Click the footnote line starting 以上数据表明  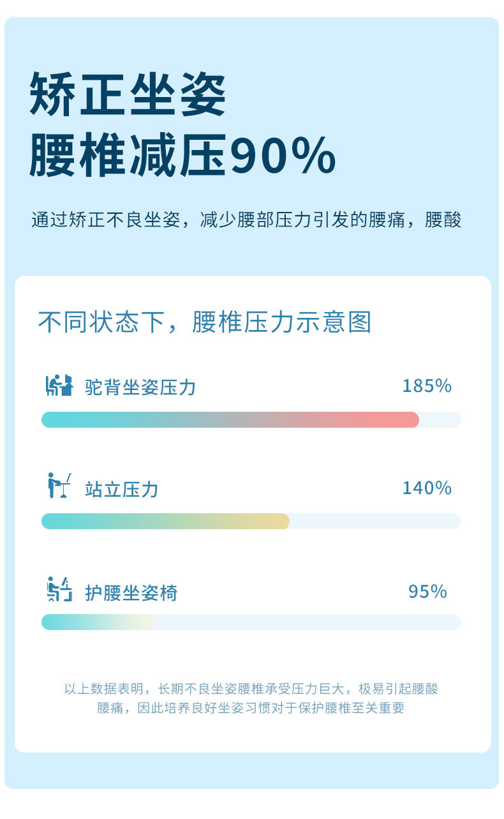251,689
